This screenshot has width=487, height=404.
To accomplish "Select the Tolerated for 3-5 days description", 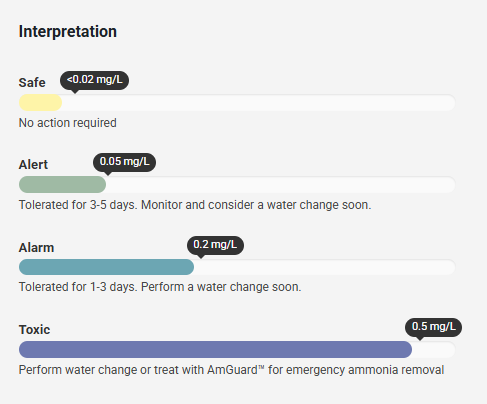I will [195, 205].
